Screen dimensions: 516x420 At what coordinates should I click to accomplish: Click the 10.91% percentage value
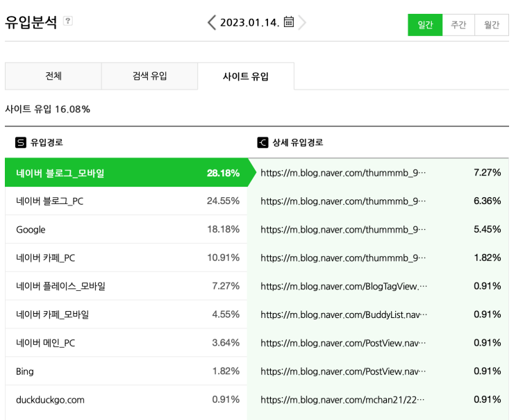(x=223, y=258)
